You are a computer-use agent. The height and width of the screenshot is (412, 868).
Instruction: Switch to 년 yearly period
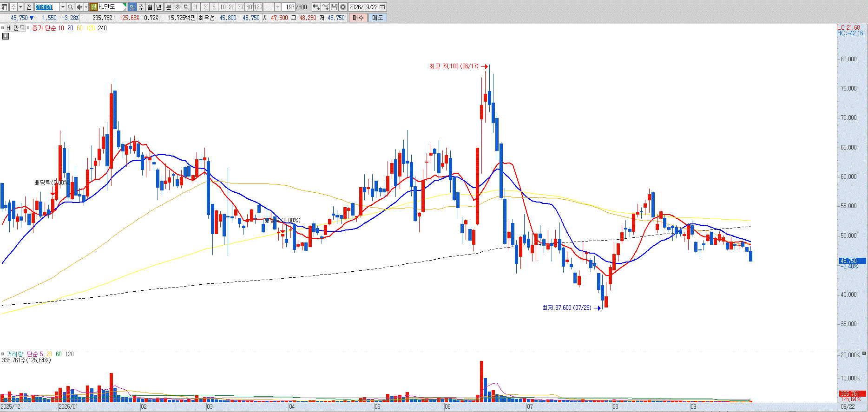(x=159, y=7)
